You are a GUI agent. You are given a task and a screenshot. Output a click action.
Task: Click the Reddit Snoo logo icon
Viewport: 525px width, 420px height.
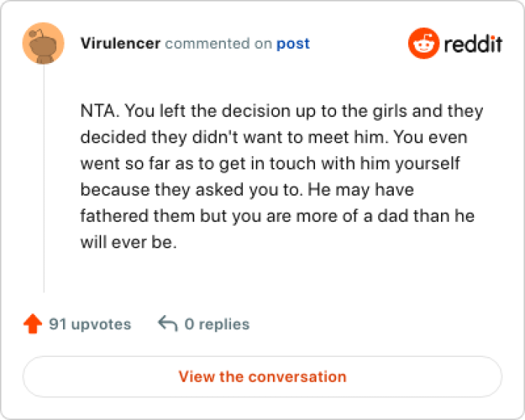point(423,43)
